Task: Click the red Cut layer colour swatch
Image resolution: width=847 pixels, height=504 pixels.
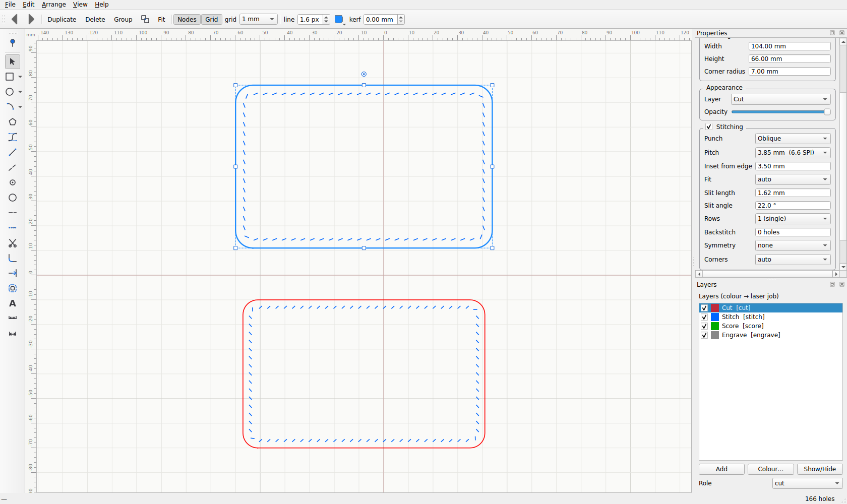Action: click(715, 308)
